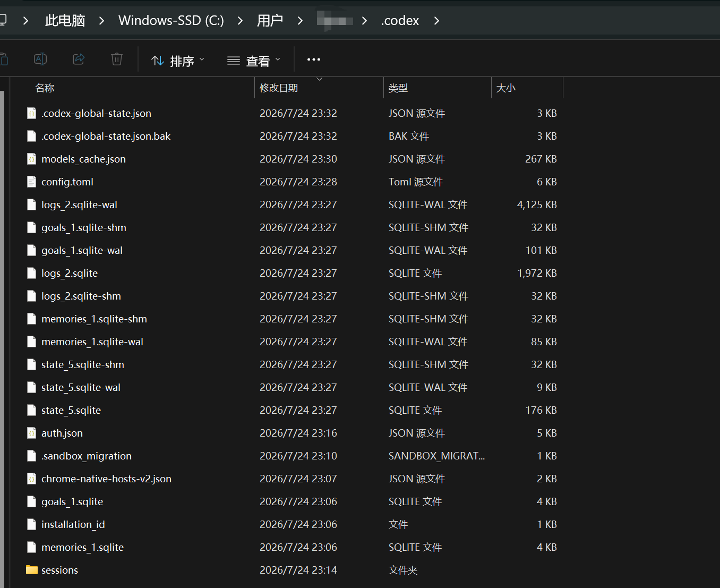Click the share toolbar icon
720x588 pixels.
click(x=79, y=59)
